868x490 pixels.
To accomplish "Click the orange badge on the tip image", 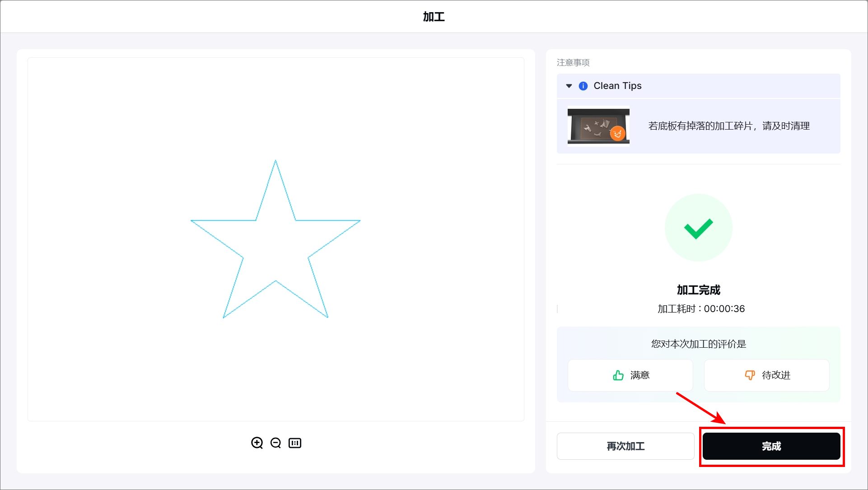I will tap(617, 133).
